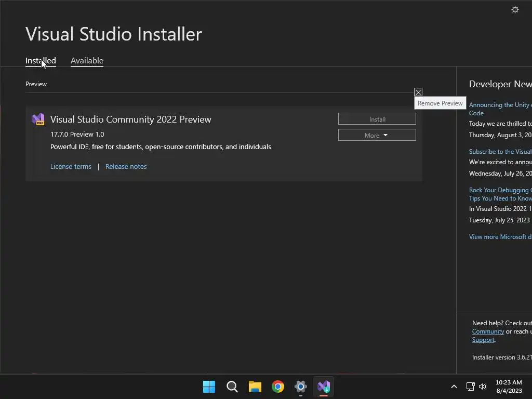Screen dimensions: 532x399
Task: Open the Support link
Action: [x=483, y=340]
